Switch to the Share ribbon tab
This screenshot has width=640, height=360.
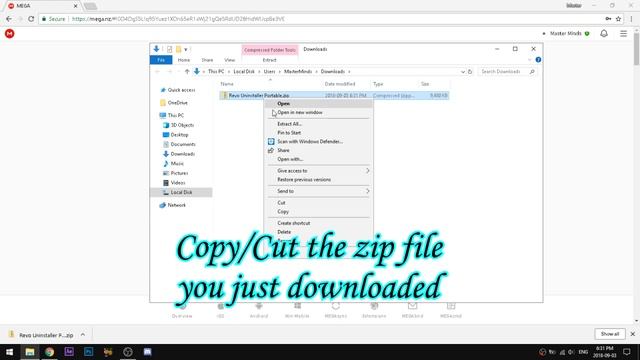pos(207,60)
